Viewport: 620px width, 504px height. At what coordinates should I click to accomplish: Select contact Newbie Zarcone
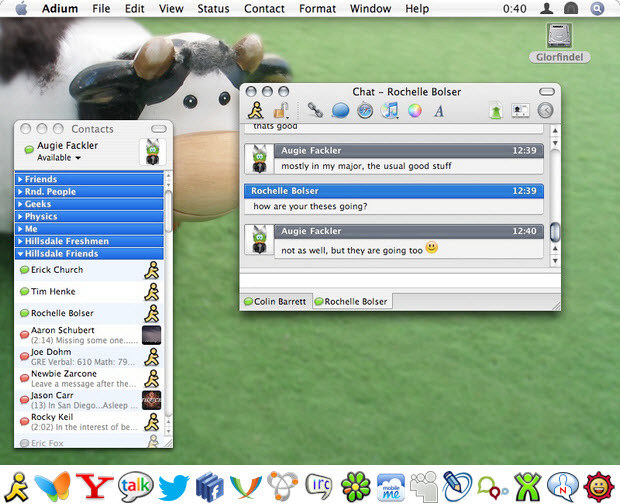(x=89, y=379)
